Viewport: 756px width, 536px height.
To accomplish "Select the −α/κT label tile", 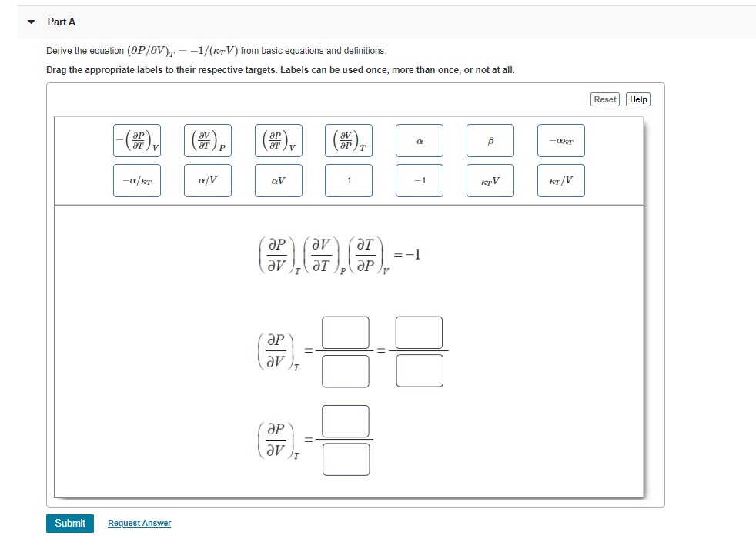I will [137, 180].
